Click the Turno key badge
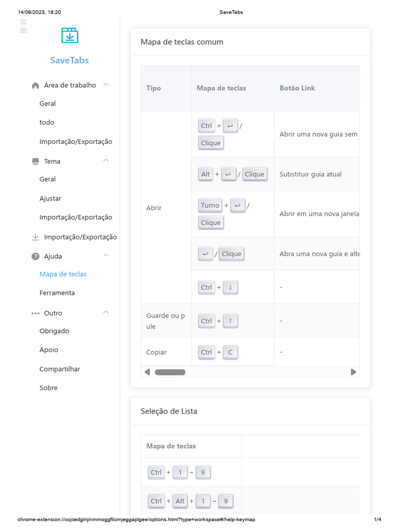The height and width of the screenshot is (532, 399). [210, 205]
